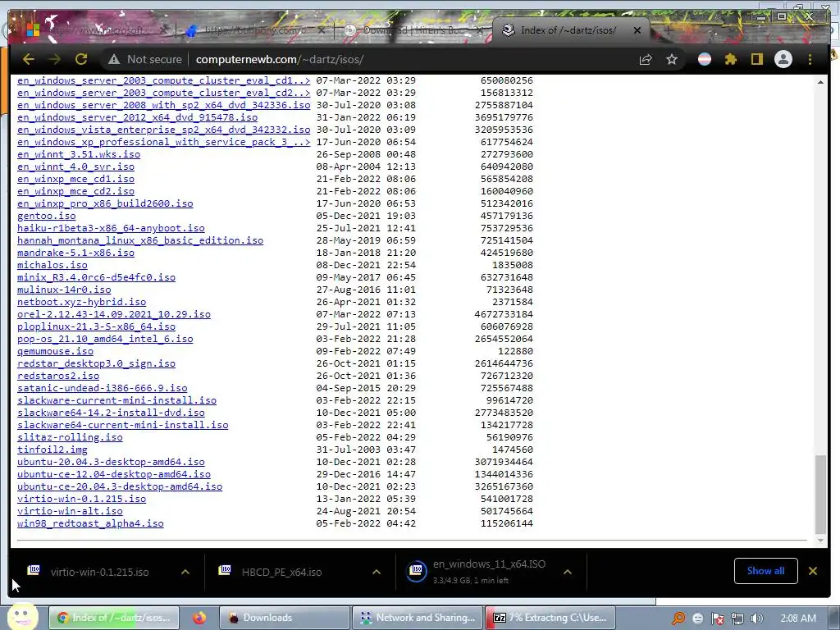Open en_winnt_4.0_svr.iso link

75,167
